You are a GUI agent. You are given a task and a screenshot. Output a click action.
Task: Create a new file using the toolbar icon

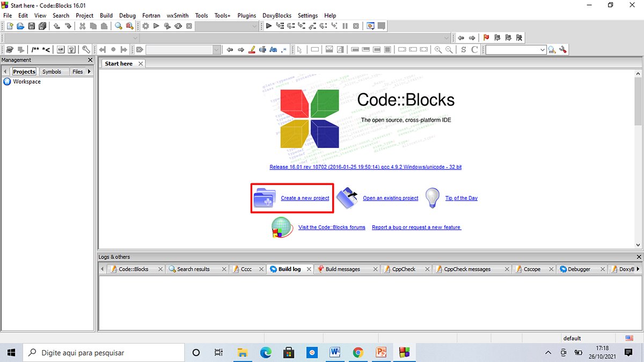pos(9,26)
